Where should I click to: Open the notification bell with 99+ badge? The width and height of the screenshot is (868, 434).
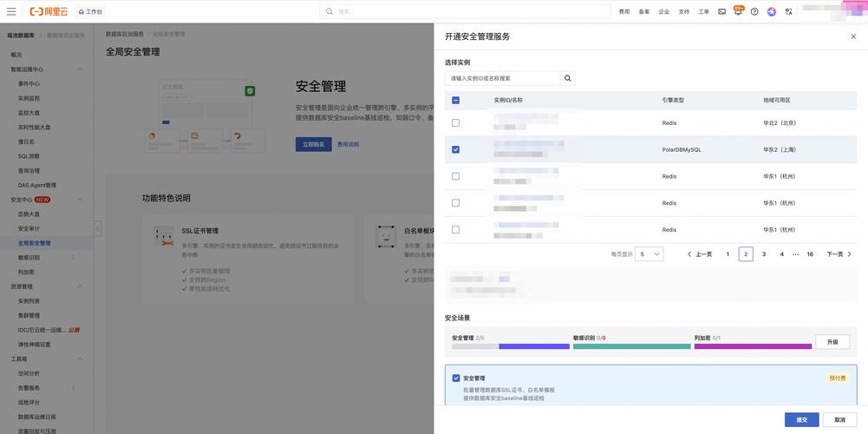click(x=738, y=11)
